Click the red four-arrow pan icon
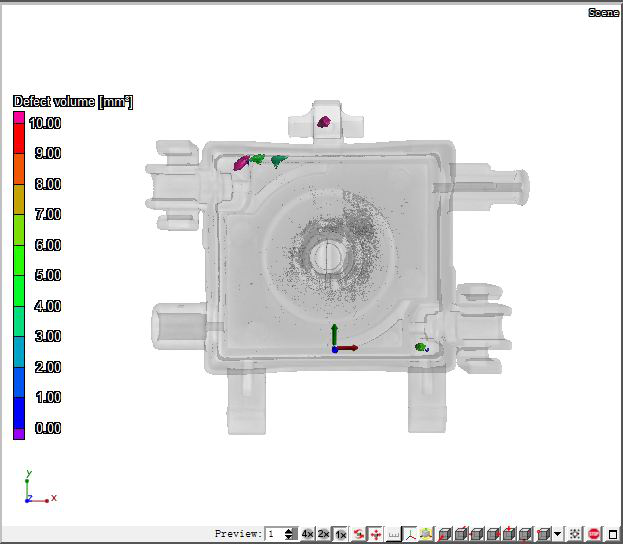This screenshot has height=544, width=623. 375,534
